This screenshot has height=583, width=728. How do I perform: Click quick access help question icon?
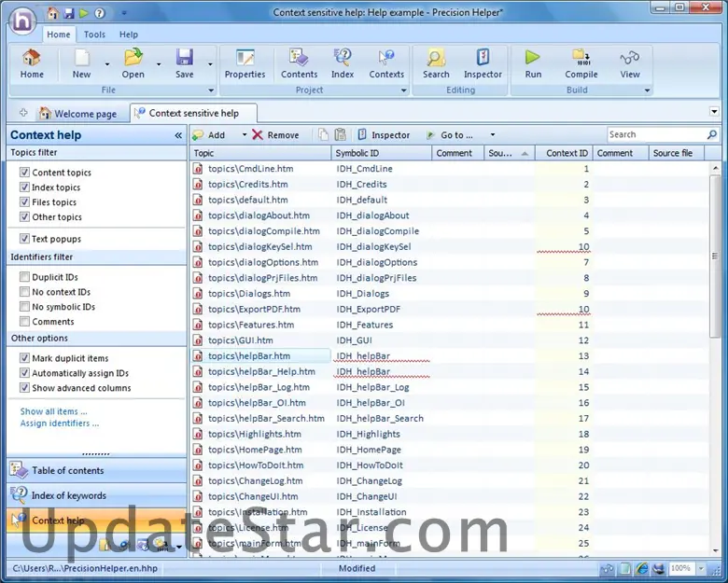[99, 13]
